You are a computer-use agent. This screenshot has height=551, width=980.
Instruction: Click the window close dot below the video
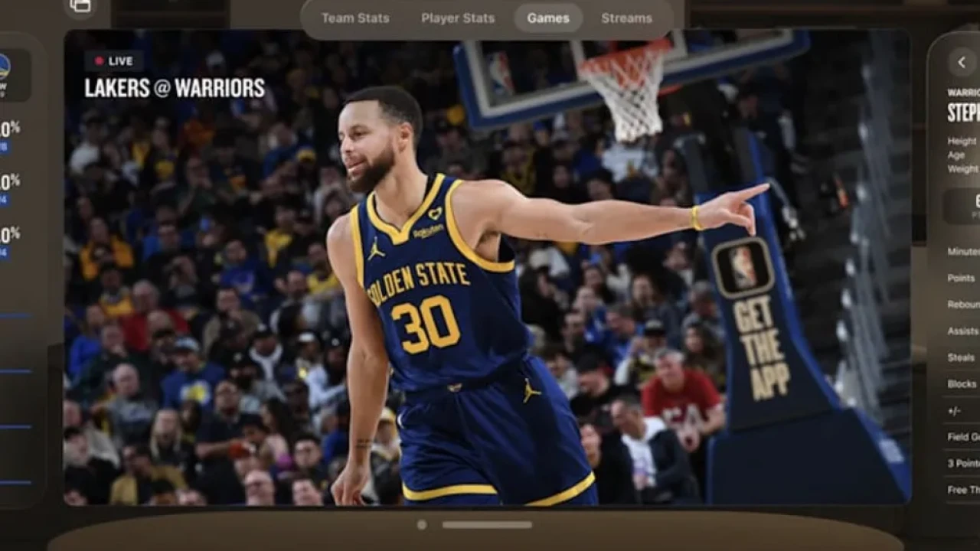coord(422,525)
